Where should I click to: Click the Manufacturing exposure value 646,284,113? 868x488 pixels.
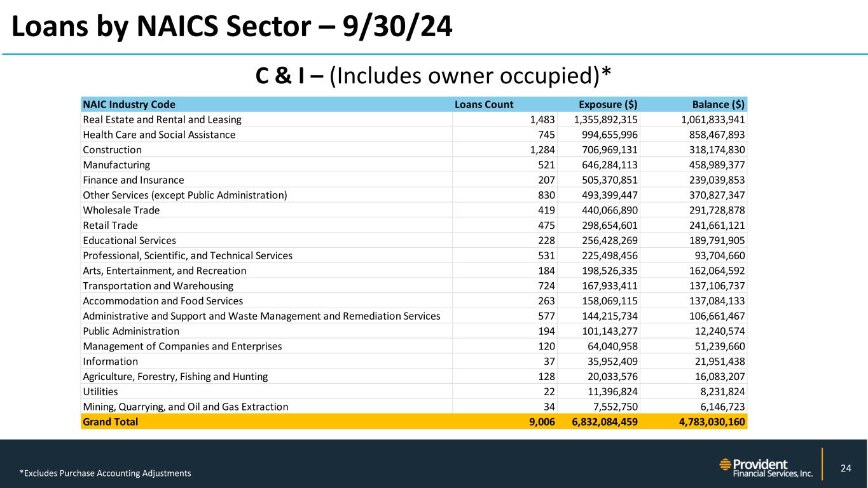pyautogui.click(x=606, y=165)
